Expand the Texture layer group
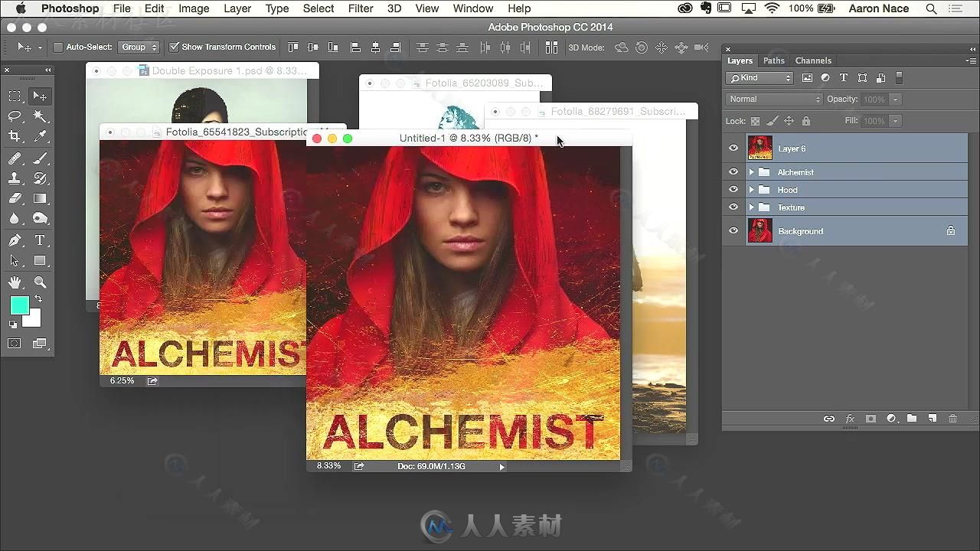980x551 pixels. 752,207
